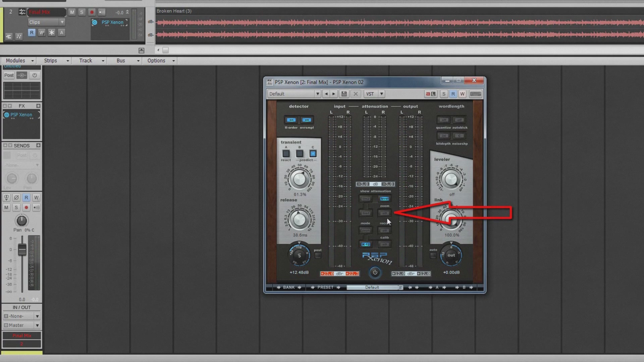Screen dimensions: 644x362
Task: Click the expand track pane icon above console menu
Action: click(141, 51)
